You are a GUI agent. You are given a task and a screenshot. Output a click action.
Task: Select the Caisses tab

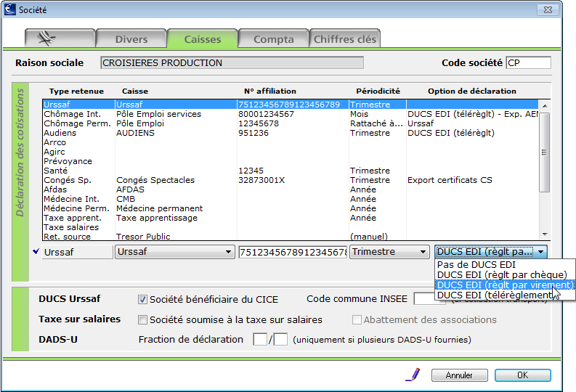point(203,39)
